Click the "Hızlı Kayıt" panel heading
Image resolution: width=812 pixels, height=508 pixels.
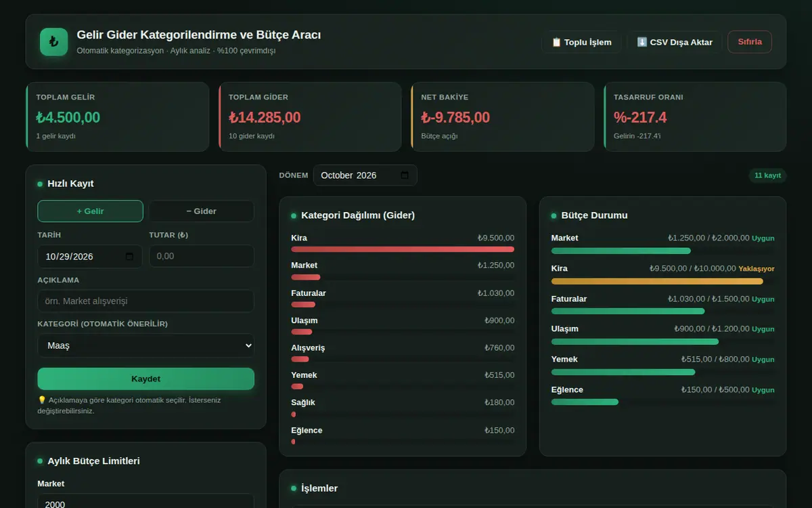(70, 184)
